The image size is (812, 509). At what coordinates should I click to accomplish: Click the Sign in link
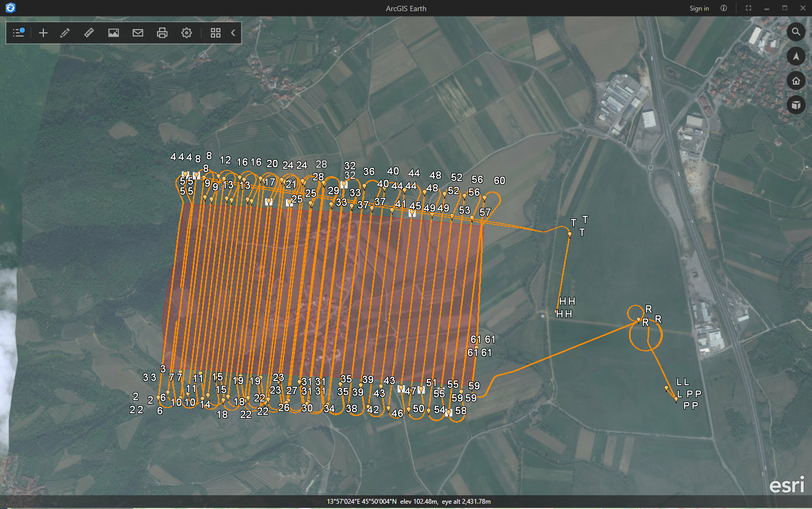click(699, 8)
